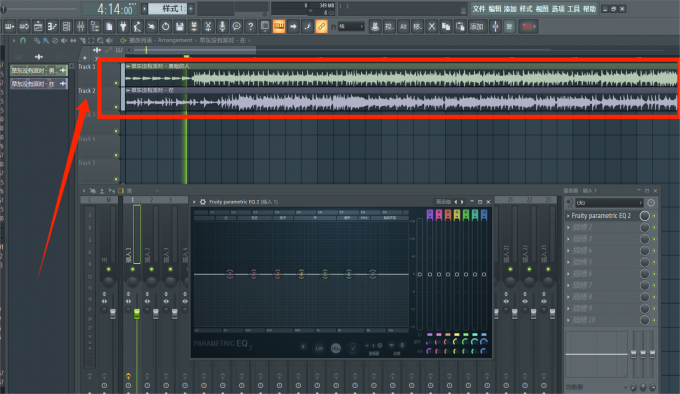Expand effect 插槽 2 slot arrow

pyautogui.click(x=569, y=227)
